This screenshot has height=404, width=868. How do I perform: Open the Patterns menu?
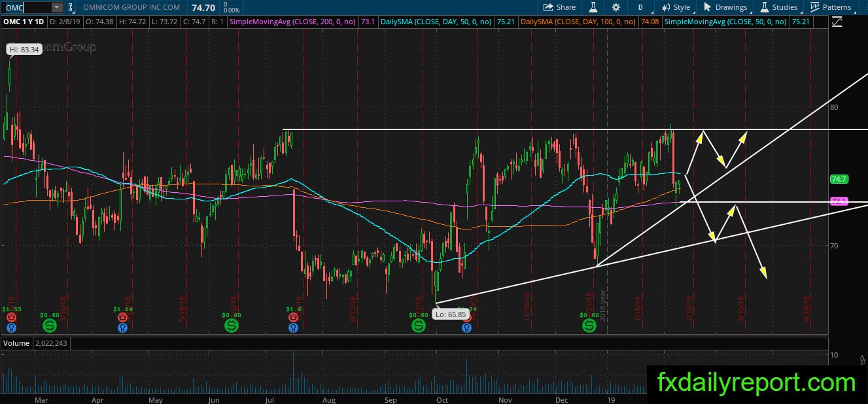pos(831,7)
